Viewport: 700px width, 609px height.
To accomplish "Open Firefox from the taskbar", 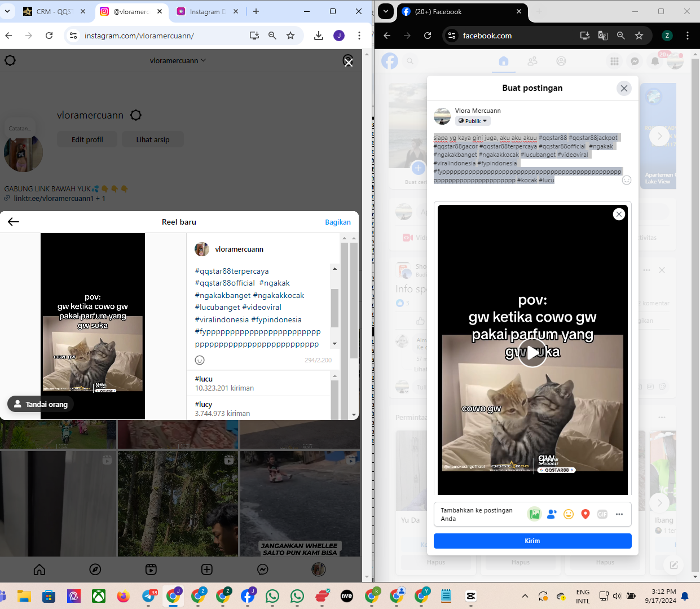I will 124,596.
